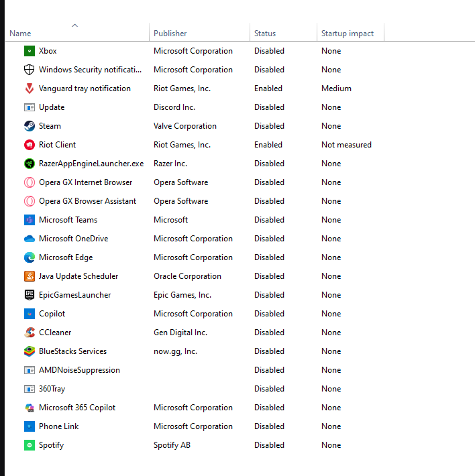The width and height of the screenshot is (475, 476).
Task: Click the Discord Update entry icon
Action: (29, 107)
